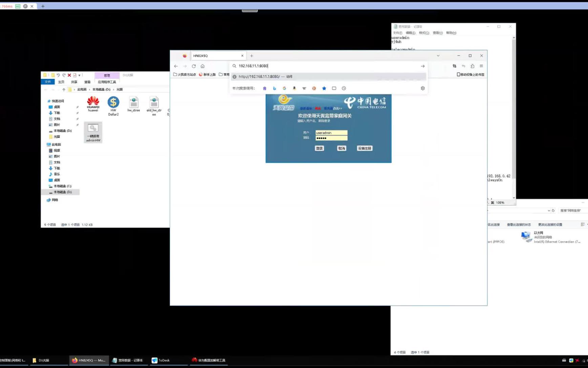The width and height of the screenshot is (588, 368).
Task: Open the huawei application icon in Explorer
Action: (x=93, y=104)
